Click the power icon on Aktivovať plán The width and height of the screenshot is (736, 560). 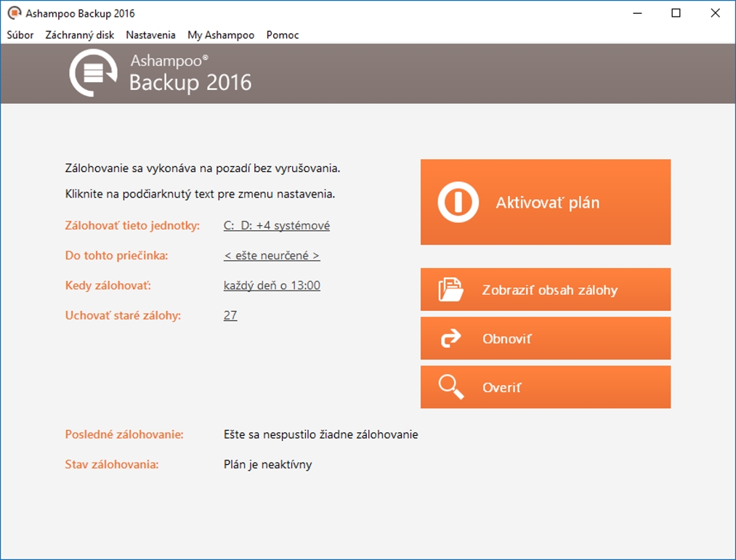[x=458, y=203]
